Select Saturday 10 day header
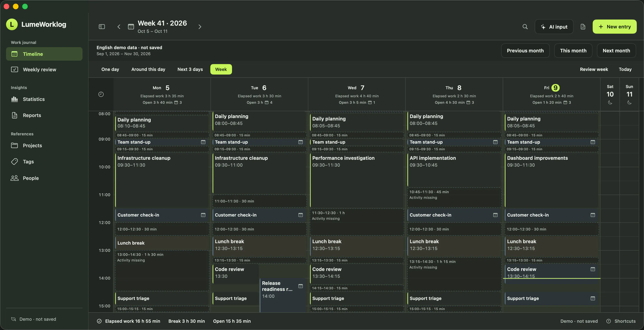This screenshot has height=330, width=644. (x=610, y=94)
